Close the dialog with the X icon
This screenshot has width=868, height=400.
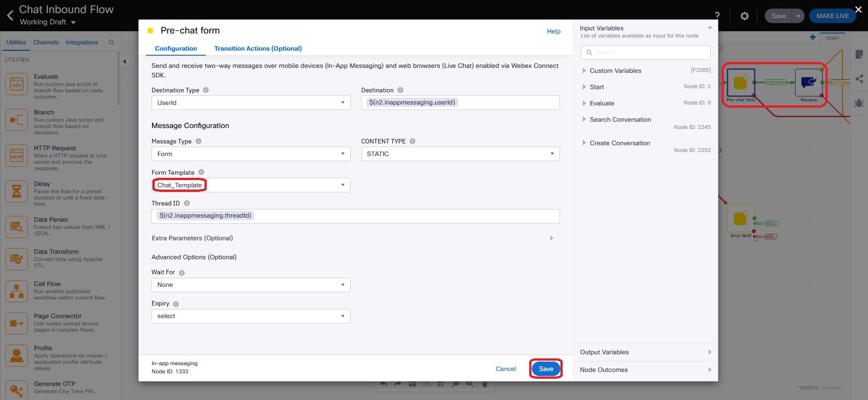(x=858, y=10)
